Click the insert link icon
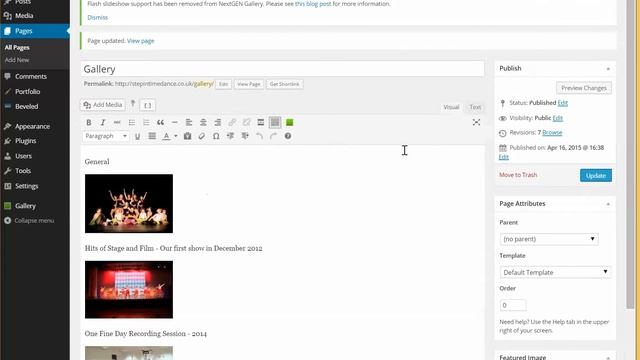640x360 pixels. (232, 122)
